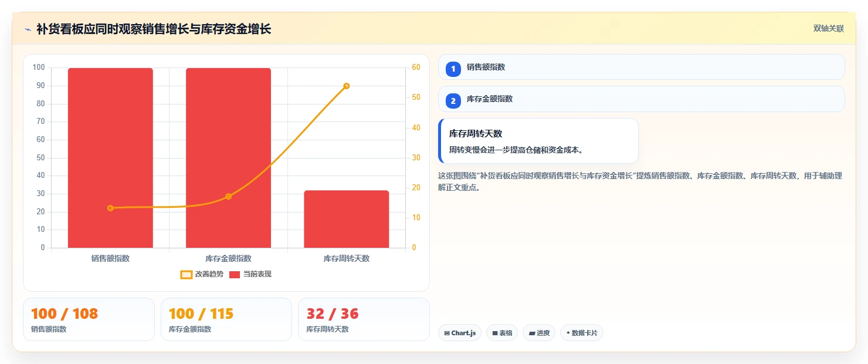Click the short 库存周转天数 bar

[x=347, y=219]
